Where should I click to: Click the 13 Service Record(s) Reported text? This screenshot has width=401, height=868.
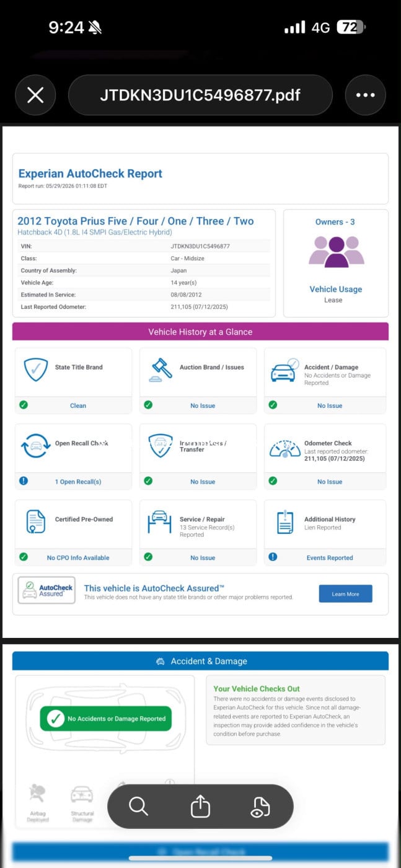pyautogui.click(x=207, y=531)
